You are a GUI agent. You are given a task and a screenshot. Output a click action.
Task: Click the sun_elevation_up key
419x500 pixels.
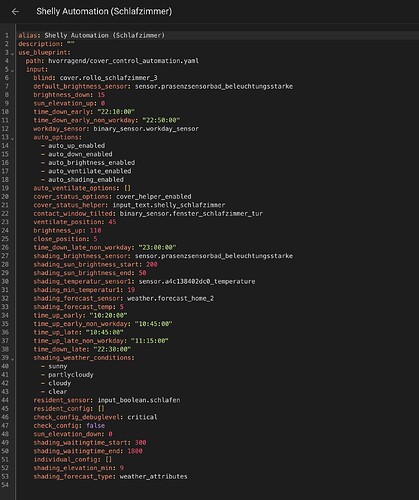pyautogui.click(x=63, y=103)
